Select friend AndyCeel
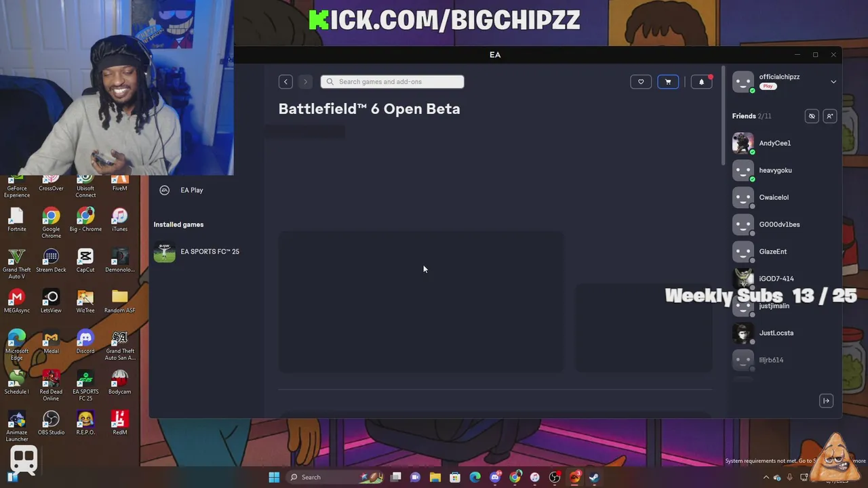 point(774,143)
